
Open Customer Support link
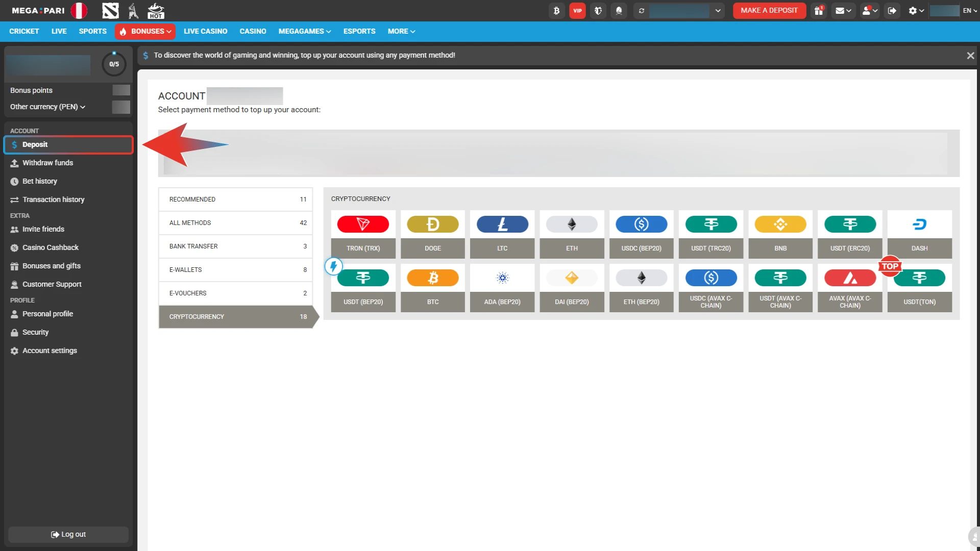pyautogui.click(x=68, y=284)
